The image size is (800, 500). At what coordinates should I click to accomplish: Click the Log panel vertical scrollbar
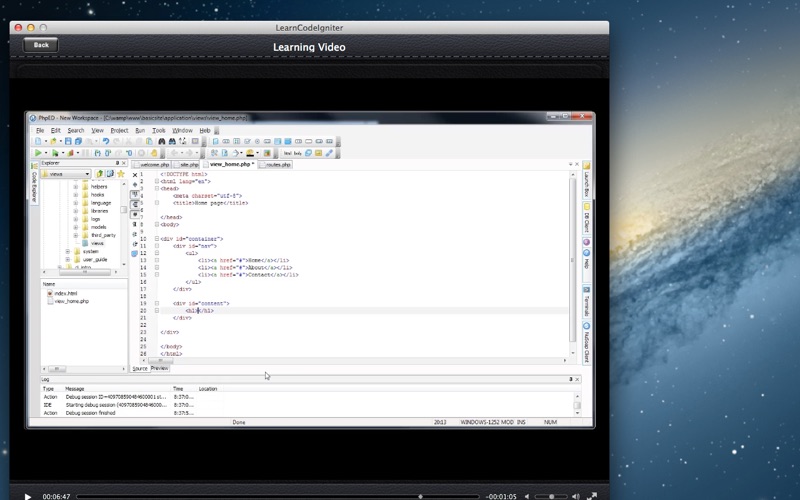(x=577, y=405)
